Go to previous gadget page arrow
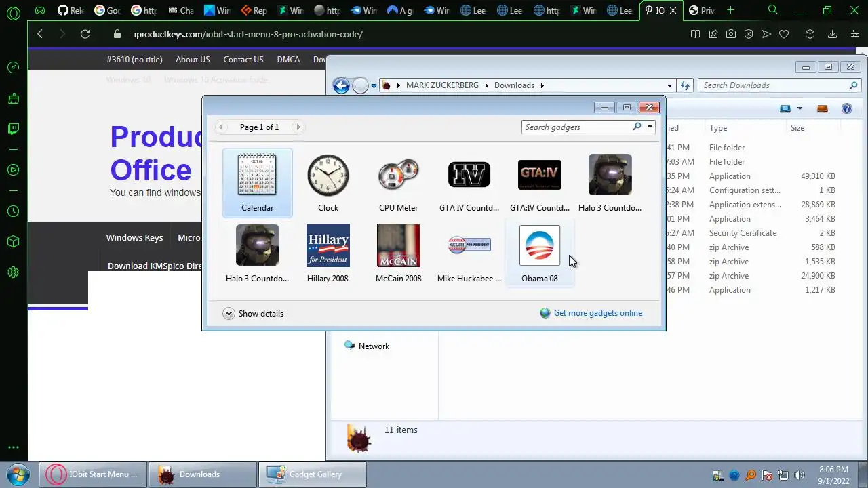 221,127
